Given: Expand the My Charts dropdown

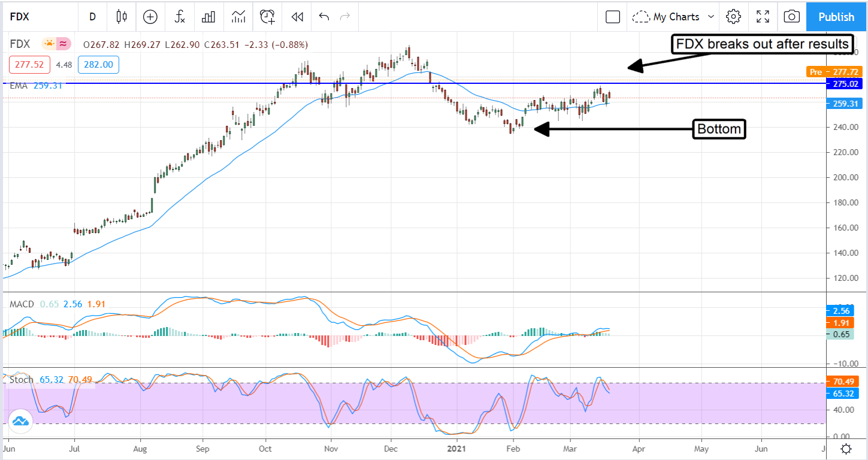Looking at the screenshot, I should coord(674,17).
